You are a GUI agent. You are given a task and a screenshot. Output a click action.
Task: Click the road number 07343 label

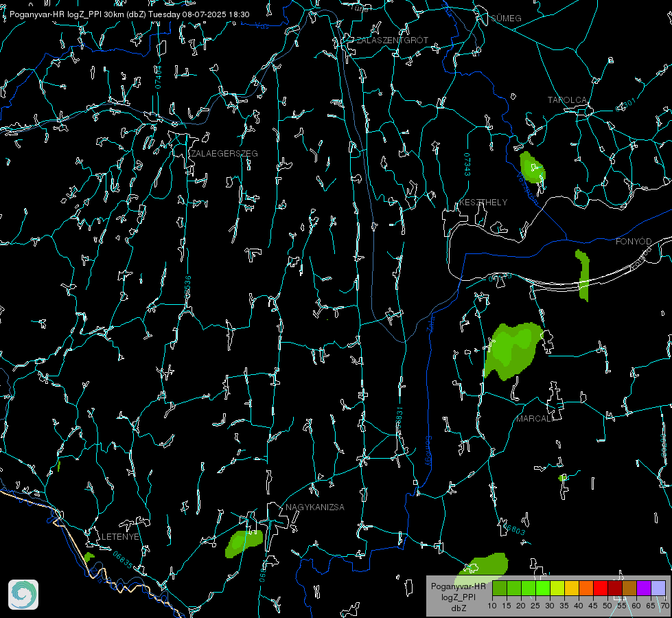coord(467,165)
